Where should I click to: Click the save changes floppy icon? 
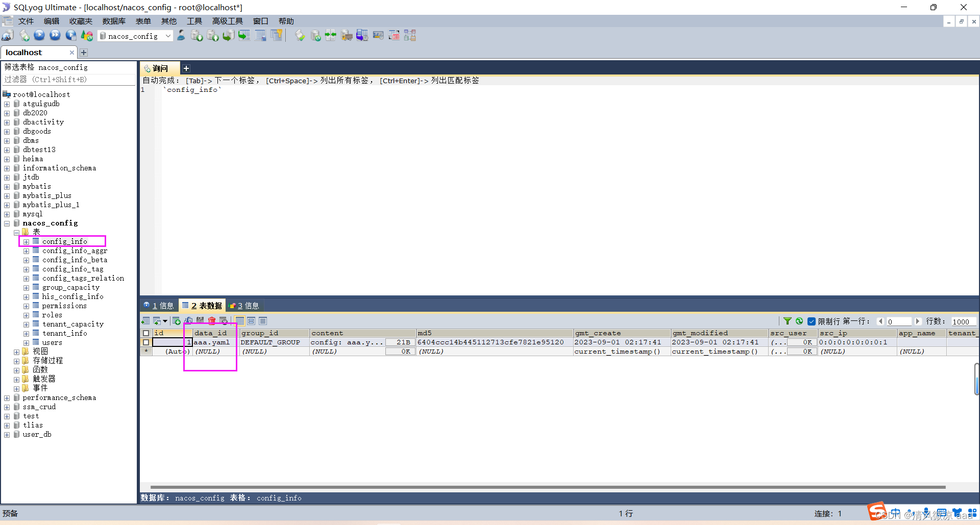(x=200, y=321)
